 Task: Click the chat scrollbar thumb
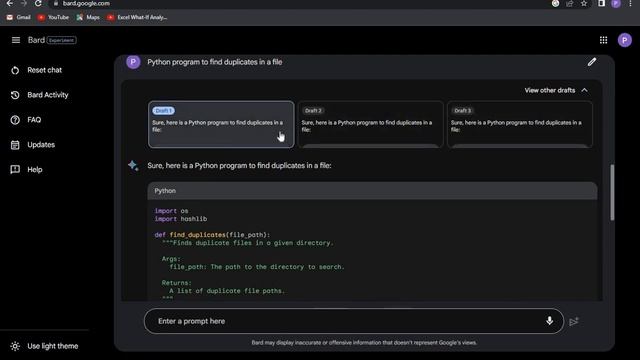point(612,192)
